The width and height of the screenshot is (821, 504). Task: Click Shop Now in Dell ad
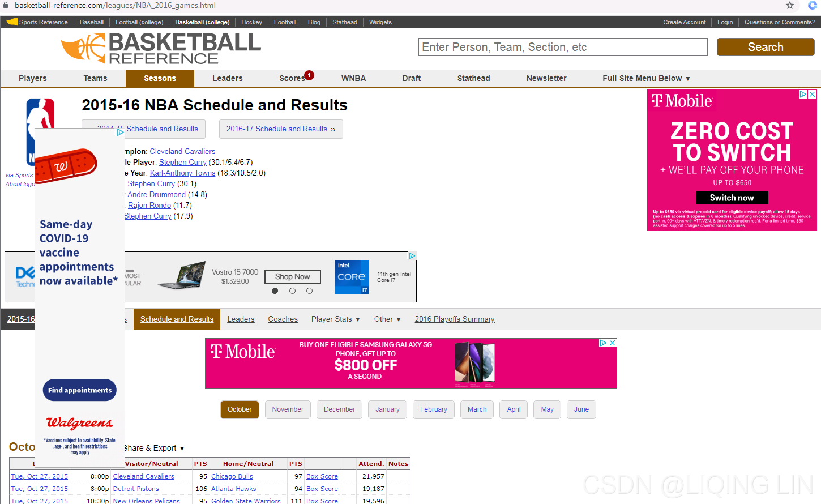[x=293, y=277]
